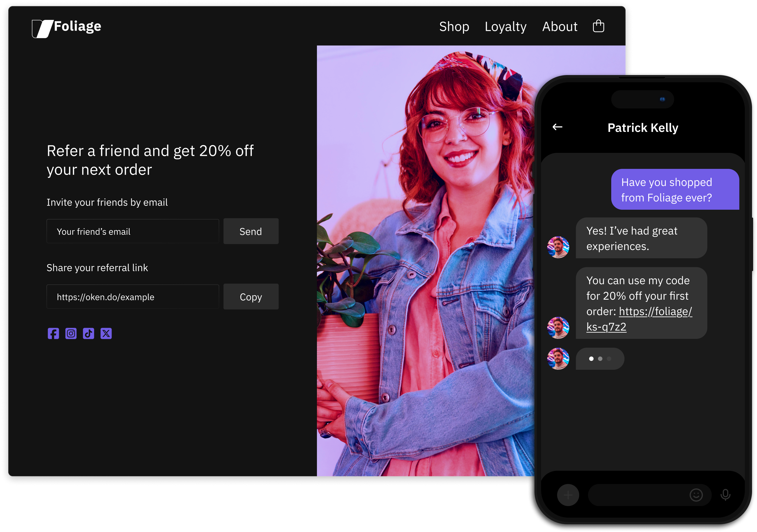The image size is (757, 532).
Task: Click the Foliage logo
Action: point(67,28)
